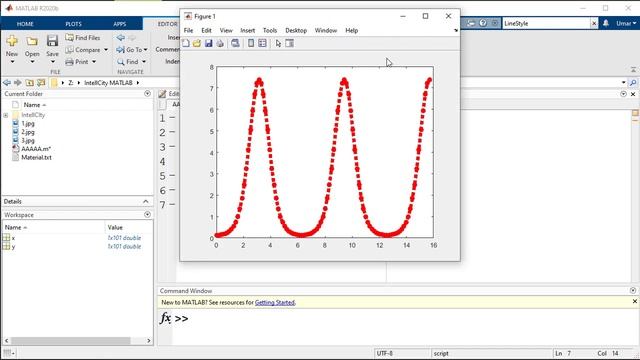Click the notifications bell icon
Image resolution: width=640 pixels, height=360 pixels.
(606, 24)
